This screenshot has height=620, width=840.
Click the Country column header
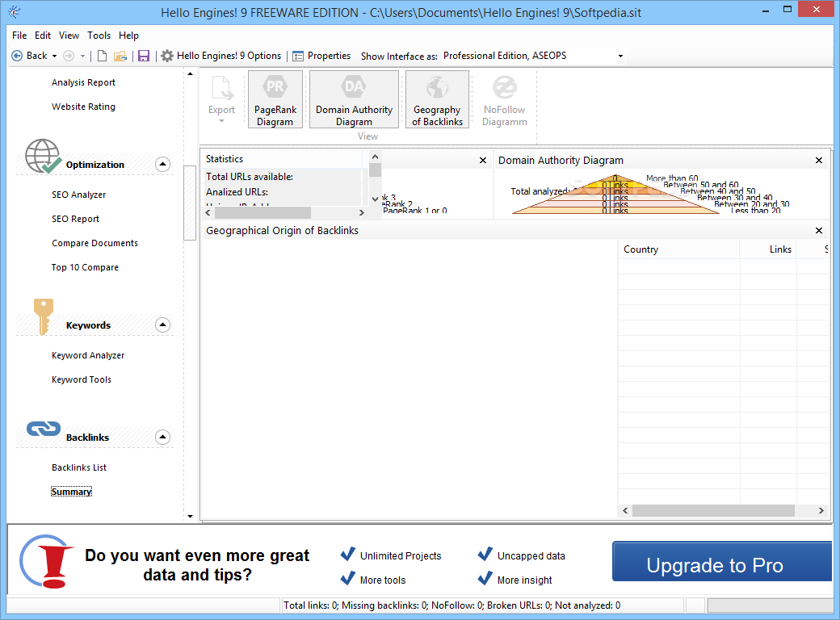(678, 249)
